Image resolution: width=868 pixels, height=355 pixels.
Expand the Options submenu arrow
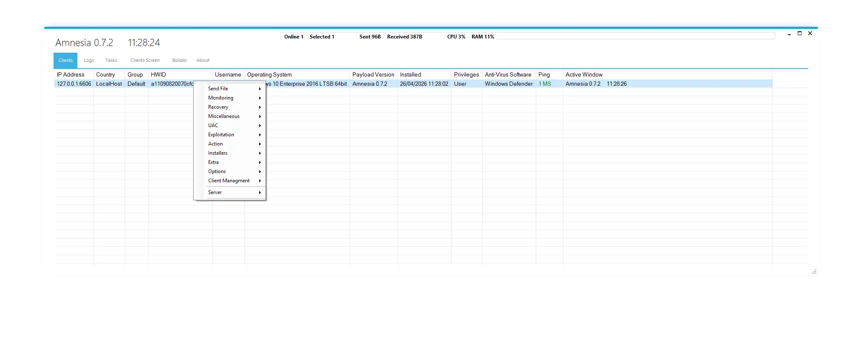tap(260, 172)
